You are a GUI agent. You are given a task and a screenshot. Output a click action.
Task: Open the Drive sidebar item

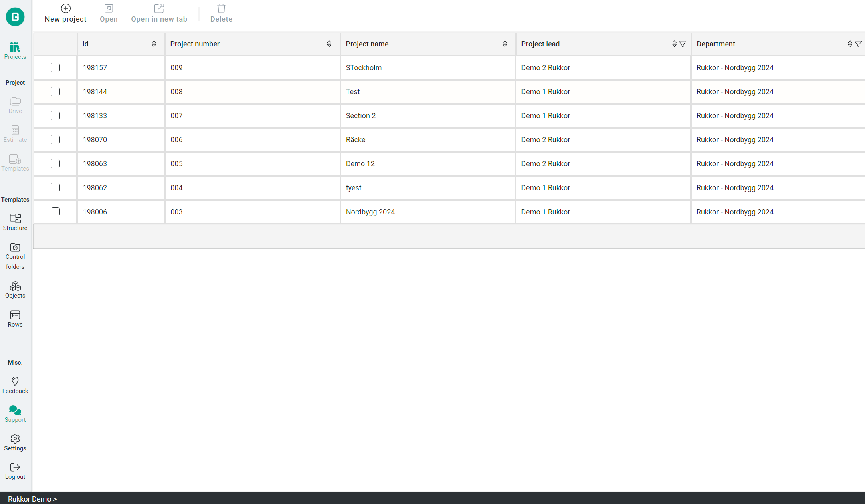pyautogui.click(x=15, y=105)
